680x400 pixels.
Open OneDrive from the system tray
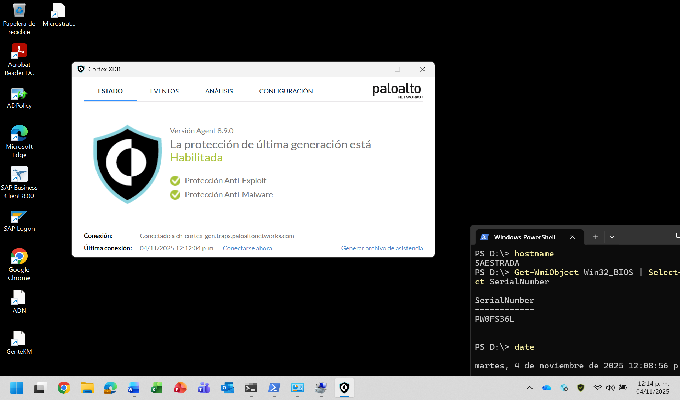546,388
